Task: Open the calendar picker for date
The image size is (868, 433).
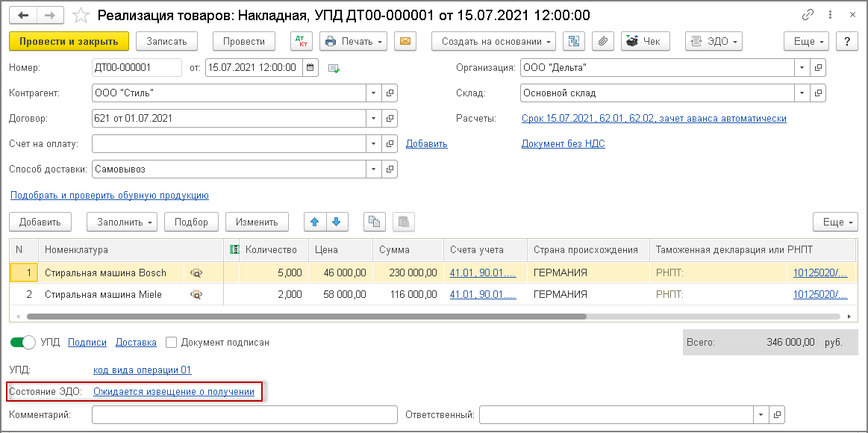Action: [310, 67]
